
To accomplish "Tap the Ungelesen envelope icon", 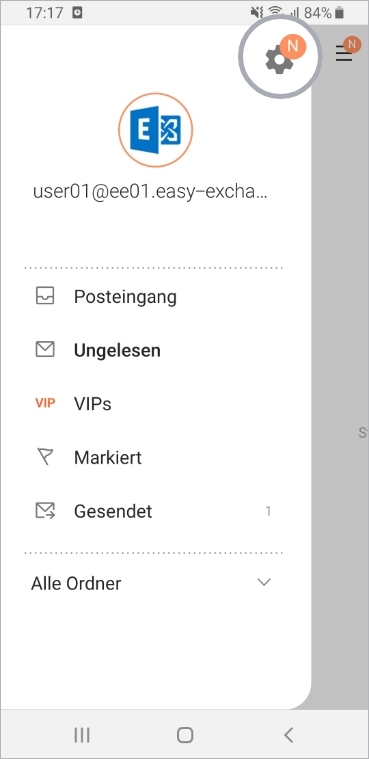I will tap(45, 349).
